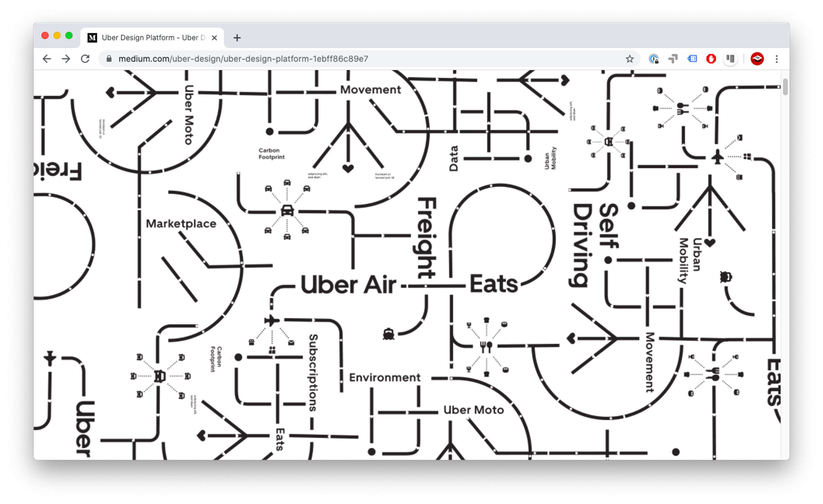823x504 pixels.
Task: Open the Chrome three-dot menu
Action: pyautogui.click(x=777, y=59)
